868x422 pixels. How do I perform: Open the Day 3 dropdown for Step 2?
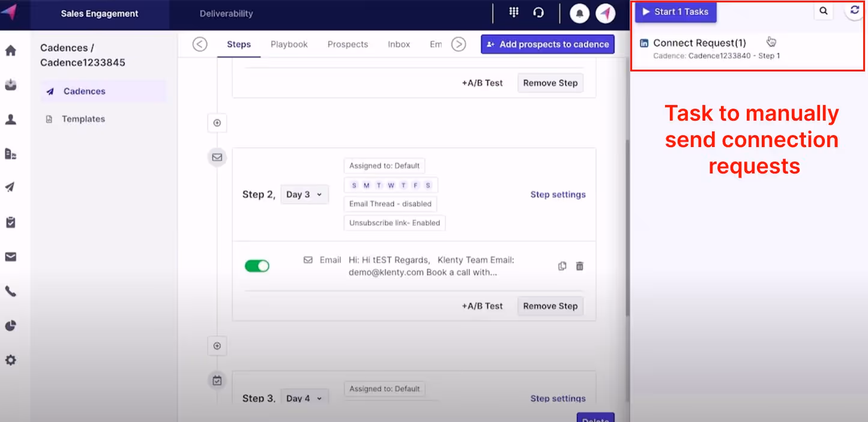pyautogui.click(x=304, y=194)
